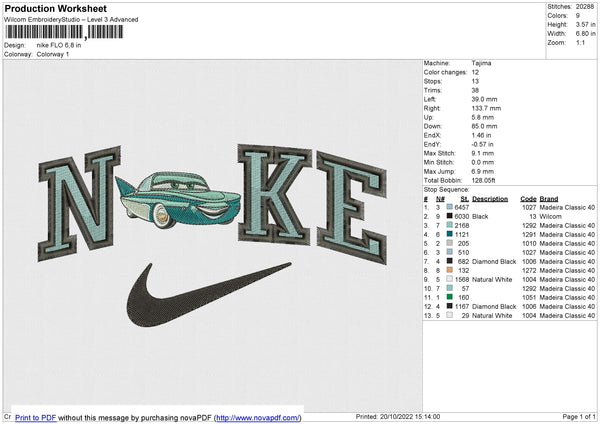This screenshot has width=600, height=424.
Task: Click the 'Black' description in stop 2
Action: click(480, 216)
